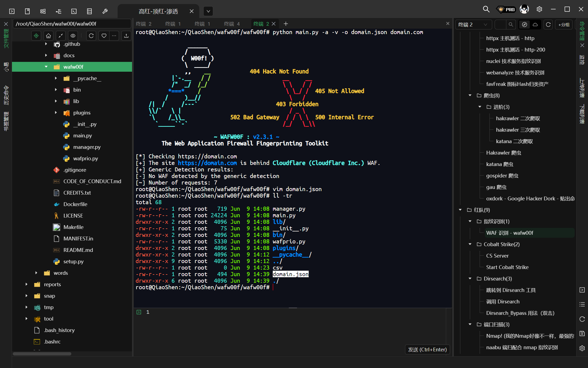Viewport: 588px width, 368px height.
Task: Toggle hidden files with the eye icon
Action: click(x=73, y=36)
